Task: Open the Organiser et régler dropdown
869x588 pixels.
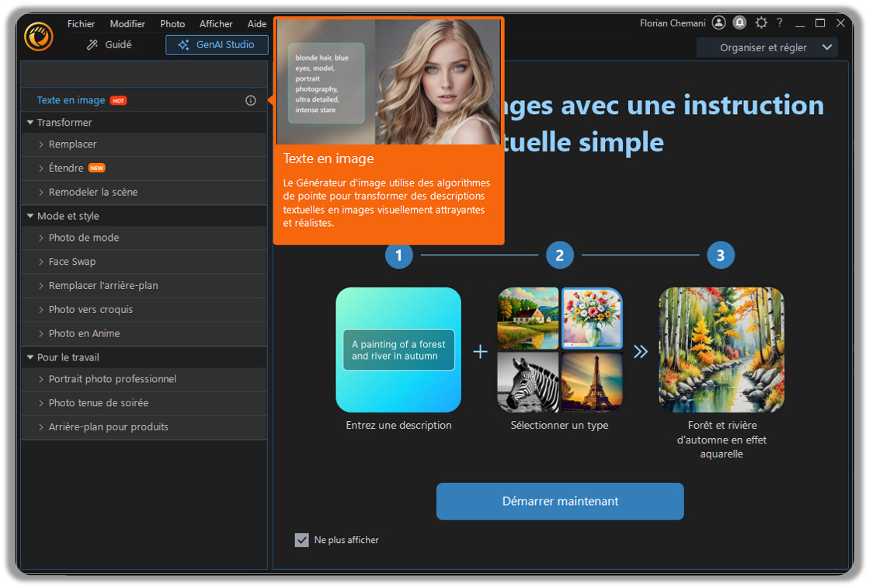Action: [x=766, y=47]
